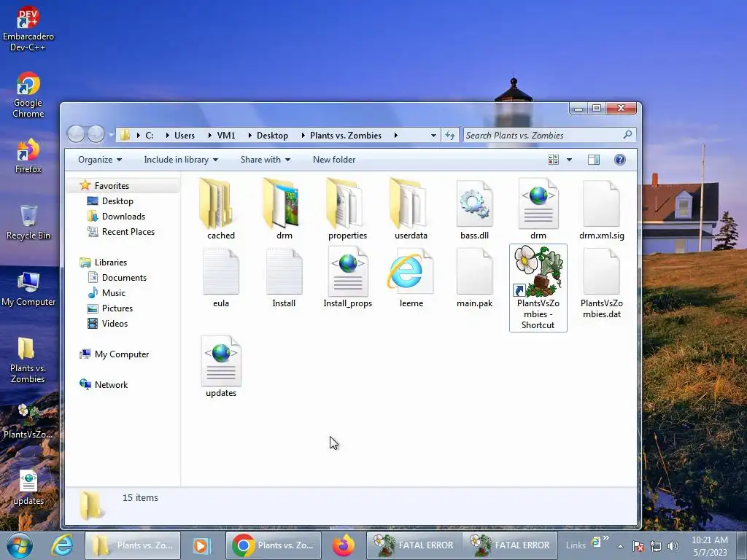Select the Install file
This screenshot has width=747, height=560.
coord(284,277)
